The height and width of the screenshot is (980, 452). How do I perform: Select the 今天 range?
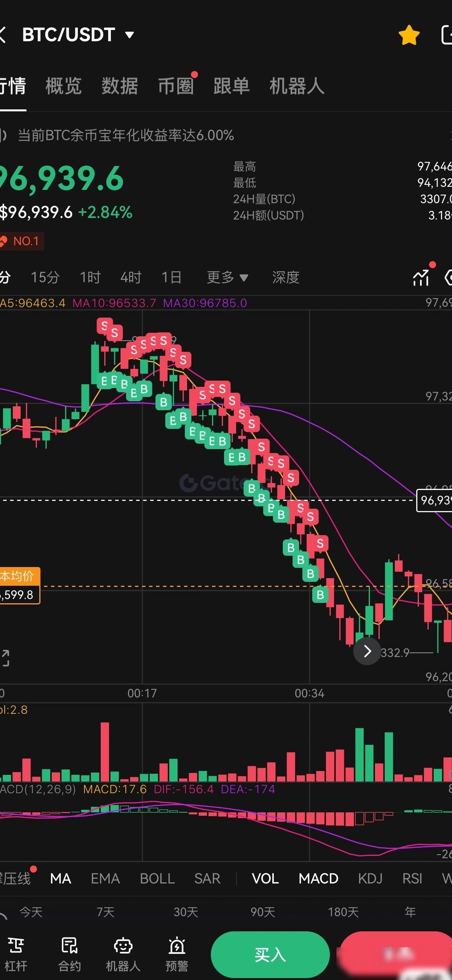point(31,912)
